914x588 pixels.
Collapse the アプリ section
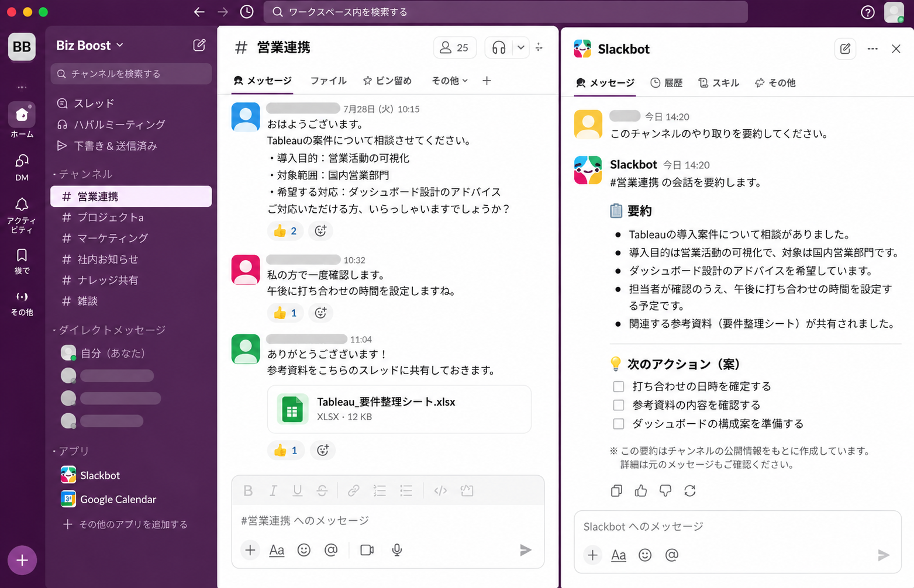point(70,451)
